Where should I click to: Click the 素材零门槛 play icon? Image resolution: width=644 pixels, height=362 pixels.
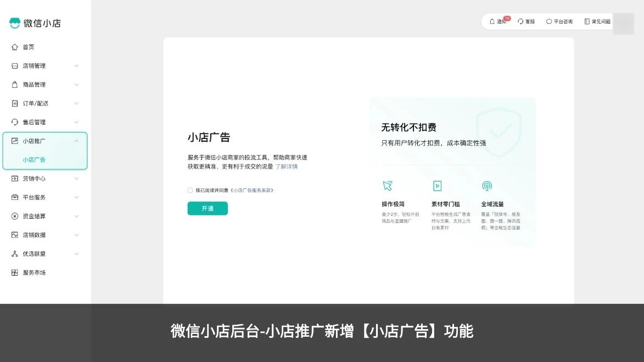click(438, 186)
